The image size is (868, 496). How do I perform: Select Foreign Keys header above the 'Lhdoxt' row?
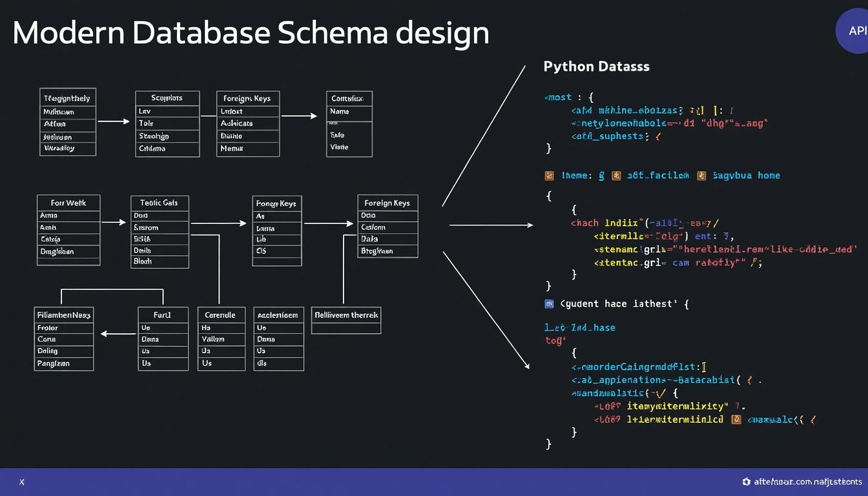248,99
